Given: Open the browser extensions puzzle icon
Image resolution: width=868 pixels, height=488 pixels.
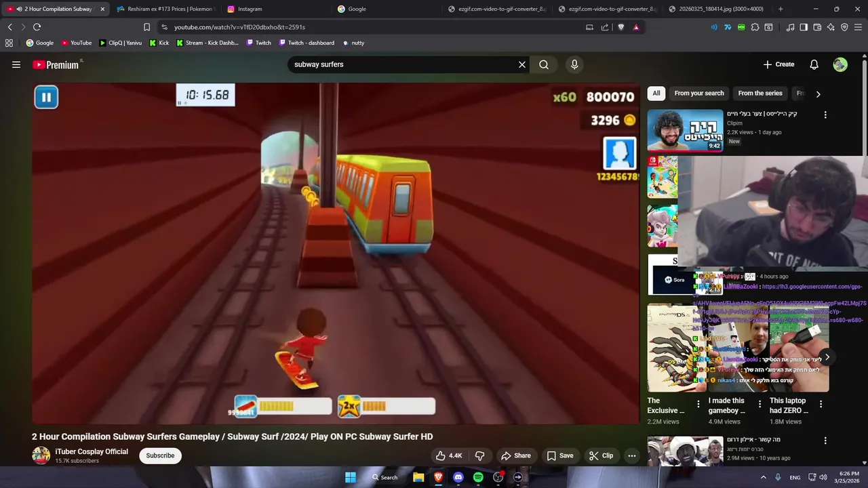Looking at the screenshot, I should coord(755,27).
